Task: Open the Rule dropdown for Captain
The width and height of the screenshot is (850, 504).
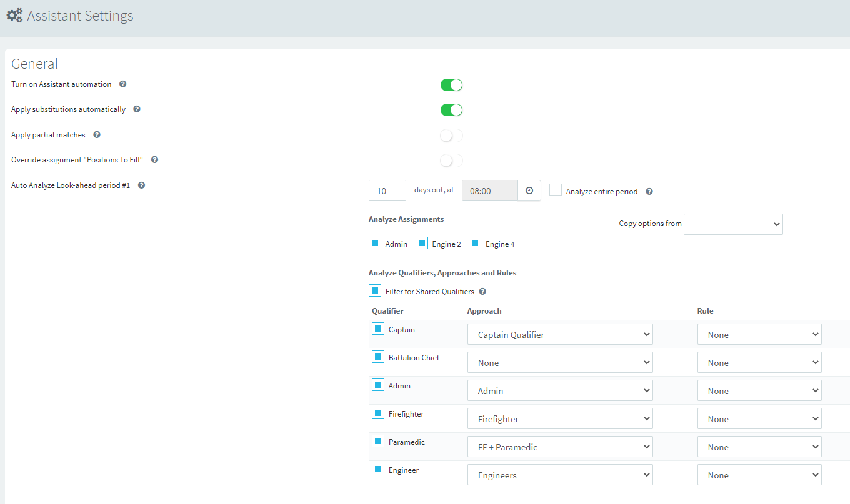Action: (759, 334)
